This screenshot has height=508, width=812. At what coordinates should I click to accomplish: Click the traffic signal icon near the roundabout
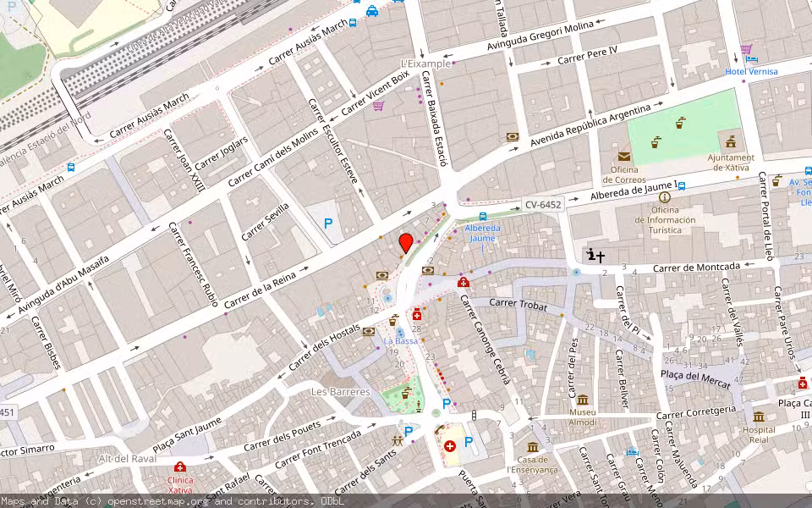coord(474,415)
